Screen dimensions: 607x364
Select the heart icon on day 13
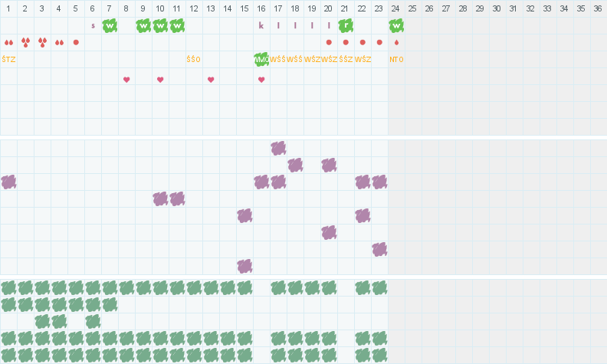pyautogui.click(x=211, y=80)
